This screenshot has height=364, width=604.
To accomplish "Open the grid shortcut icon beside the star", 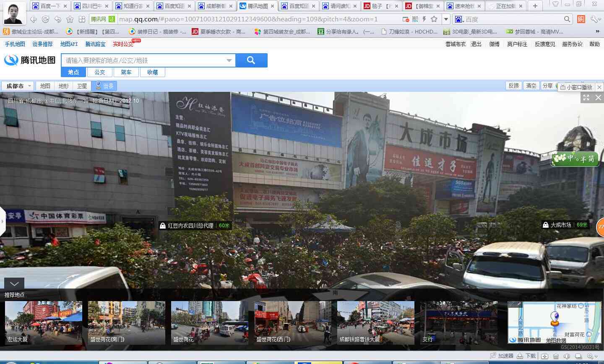I will click(x=82, y=19).
